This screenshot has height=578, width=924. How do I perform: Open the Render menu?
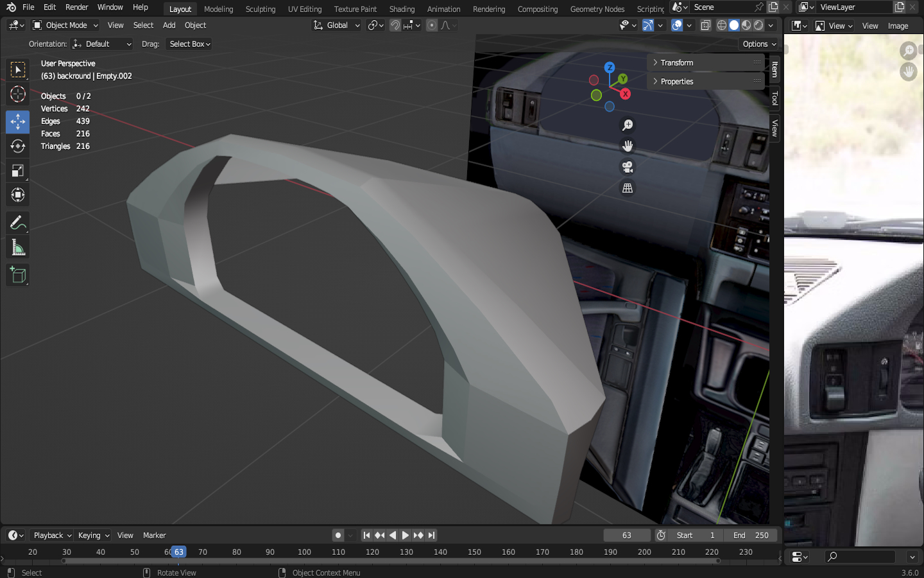[x=76, y=8]
